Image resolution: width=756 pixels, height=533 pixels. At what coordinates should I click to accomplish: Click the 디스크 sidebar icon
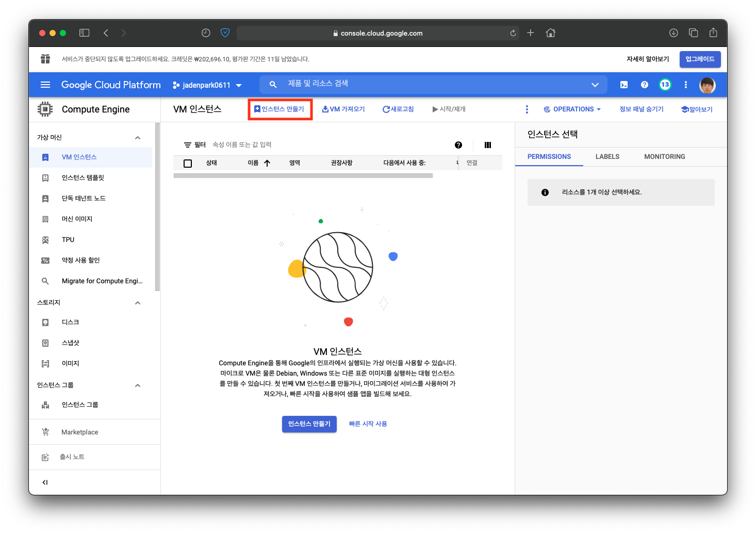[45, 322]
